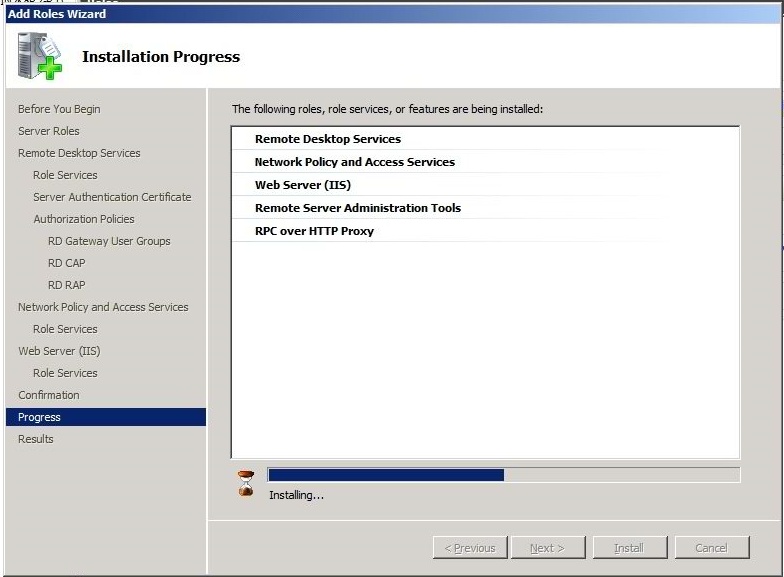This screenshot has width=784, height=577.
Task: Select RD CAP step
Action: coord(66,263)
